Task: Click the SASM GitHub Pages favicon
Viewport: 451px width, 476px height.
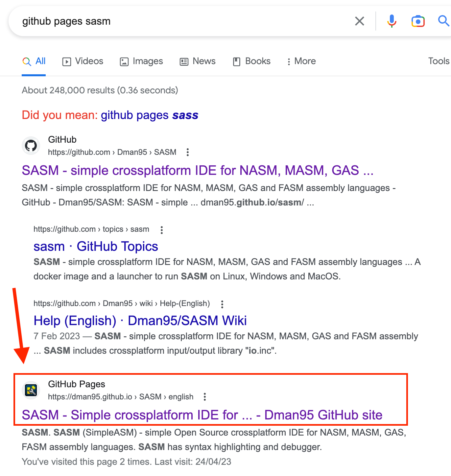Action: tap(31, 390)
